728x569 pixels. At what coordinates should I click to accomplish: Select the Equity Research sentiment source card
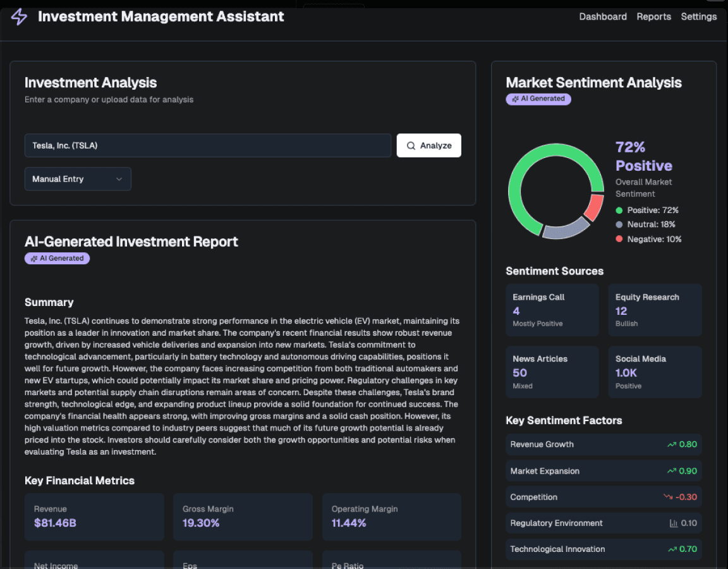pyautogui.click(x=655, y=310)
